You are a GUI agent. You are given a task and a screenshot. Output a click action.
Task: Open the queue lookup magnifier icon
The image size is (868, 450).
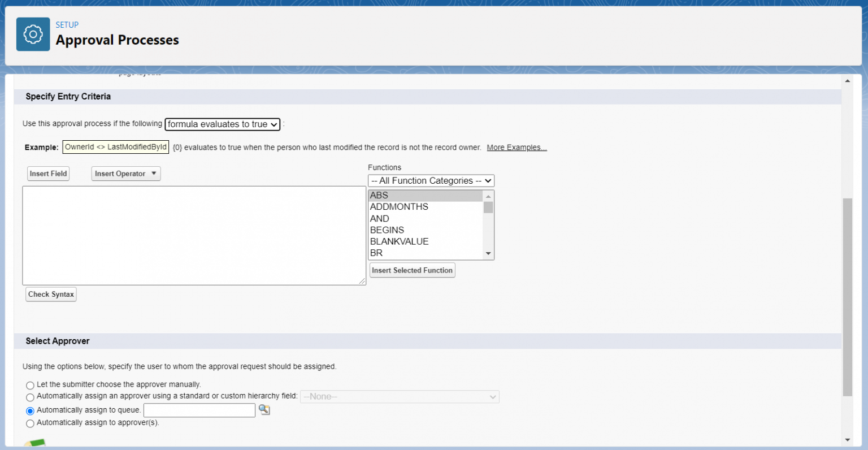tap(264, 410)
